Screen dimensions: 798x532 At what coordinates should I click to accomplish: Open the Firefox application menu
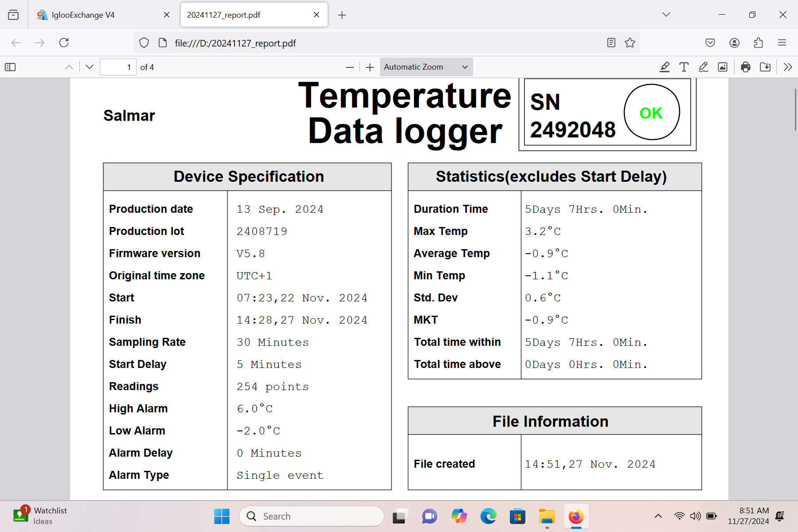(782, 43)
